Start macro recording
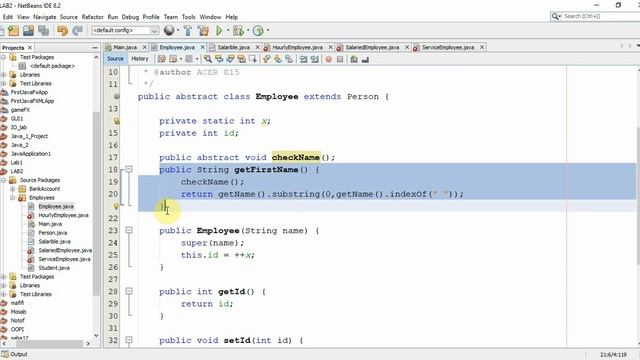This screenshot has height=360, width=640. pos(329,59)
